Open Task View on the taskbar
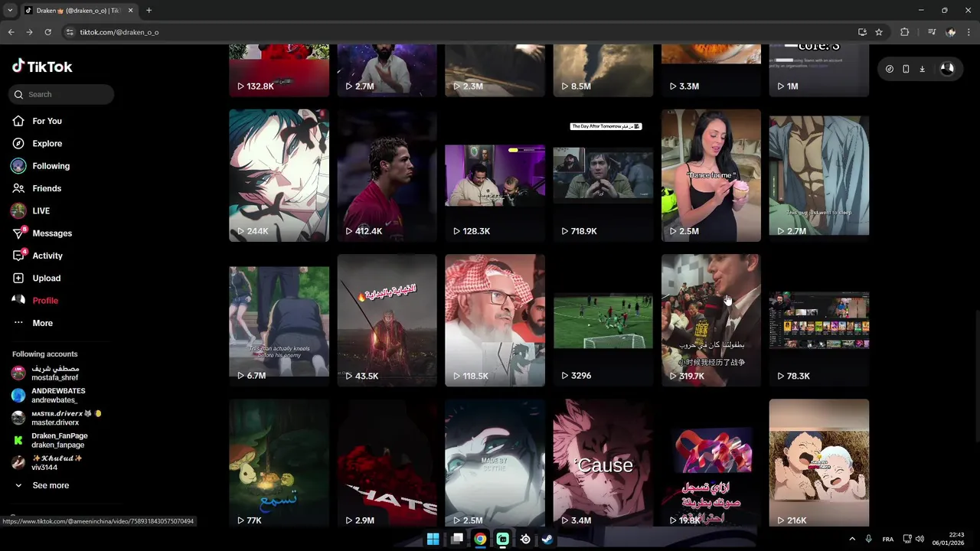This screenshot has width=980, height=551. (457, 539)
